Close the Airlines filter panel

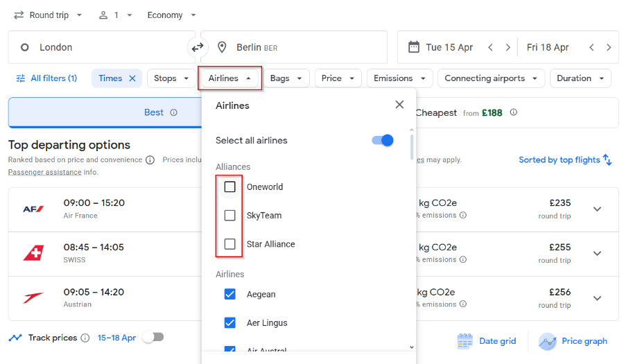pos(399,105)
